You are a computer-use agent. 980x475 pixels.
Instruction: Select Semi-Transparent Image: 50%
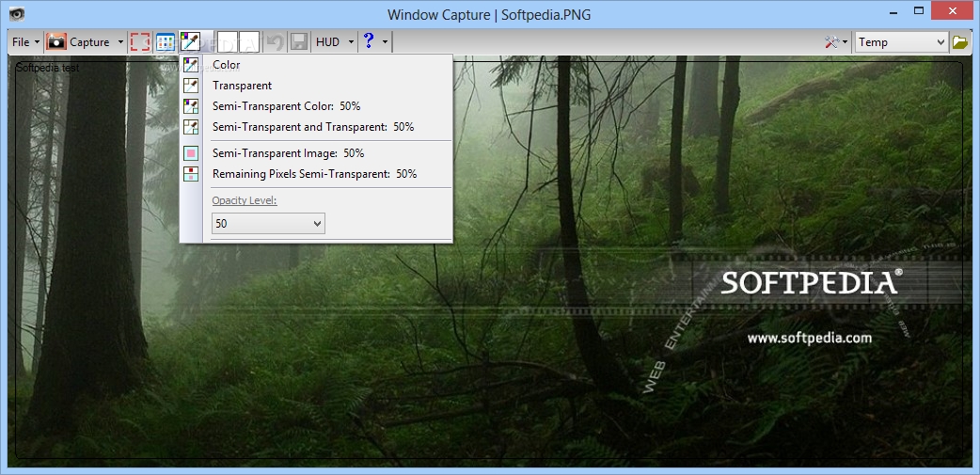tap(316, 153)
